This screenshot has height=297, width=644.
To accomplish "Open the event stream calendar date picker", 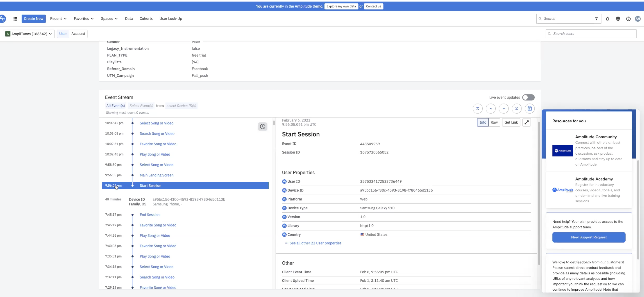I will 529,108.
